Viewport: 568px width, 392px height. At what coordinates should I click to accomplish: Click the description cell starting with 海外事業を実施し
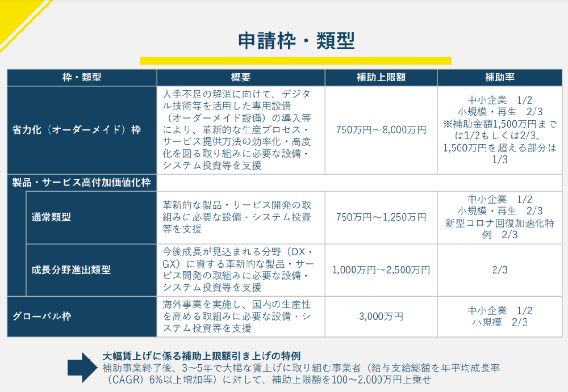pyautogui.click(x=240, y=317)
